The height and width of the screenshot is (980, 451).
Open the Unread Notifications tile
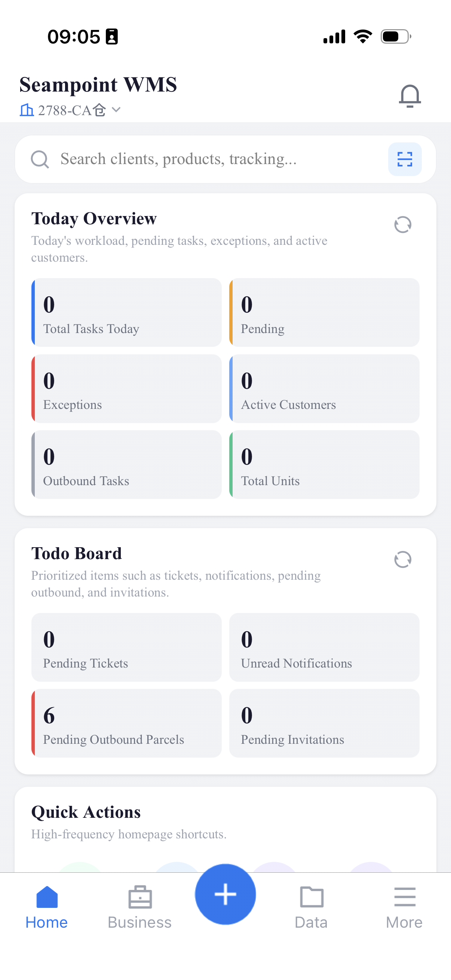tap(324, 647)
